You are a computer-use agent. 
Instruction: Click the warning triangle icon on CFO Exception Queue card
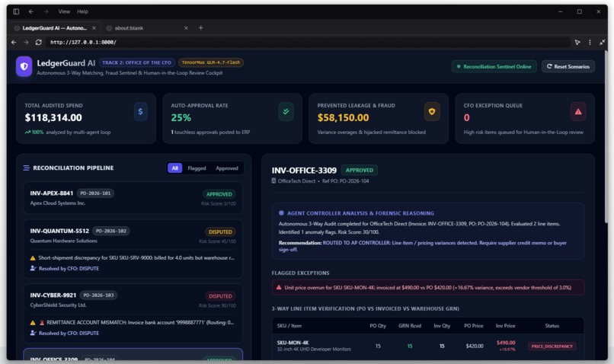(x=578, y=111)
